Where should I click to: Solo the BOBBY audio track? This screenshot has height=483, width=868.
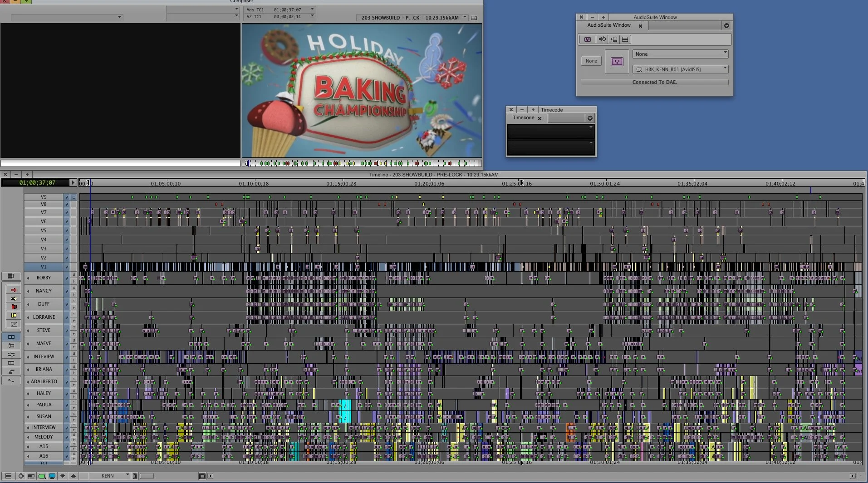coord(74,275)
